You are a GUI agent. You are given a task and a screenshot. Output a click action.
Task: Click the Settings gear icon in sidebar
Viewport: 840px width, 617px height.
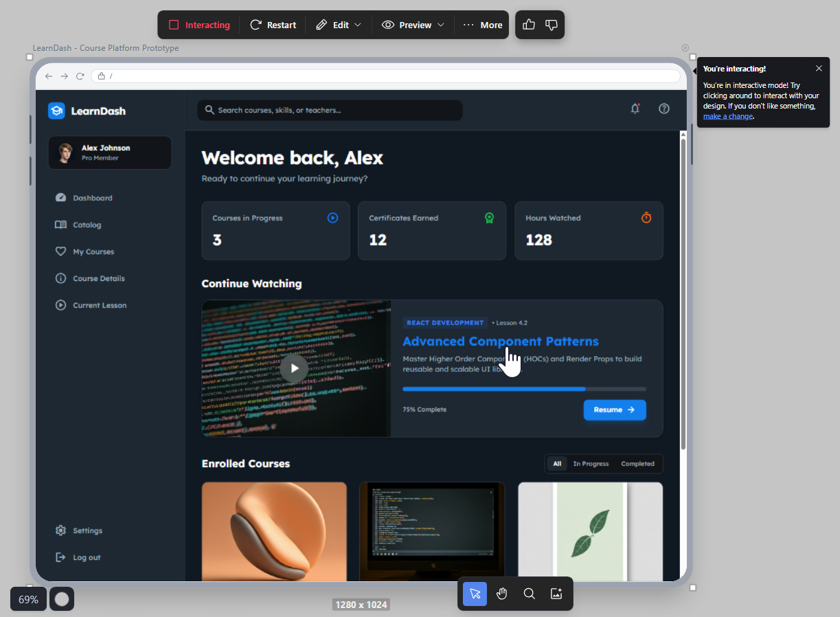pyautogui.click(x=60, y=530)
